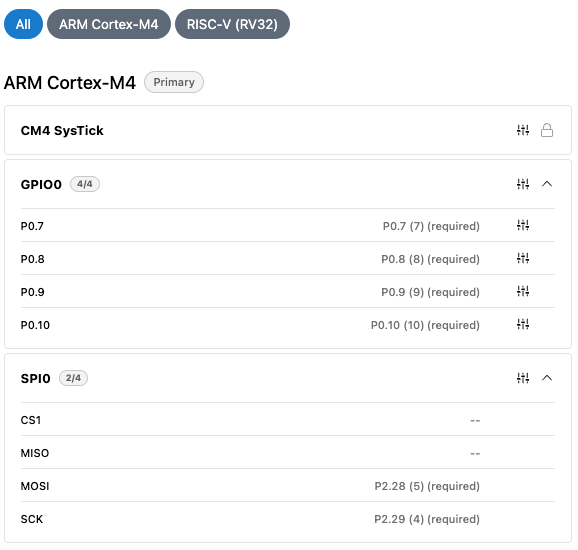Select the SPI0 MOSI signal row

[x=288, y=486]
